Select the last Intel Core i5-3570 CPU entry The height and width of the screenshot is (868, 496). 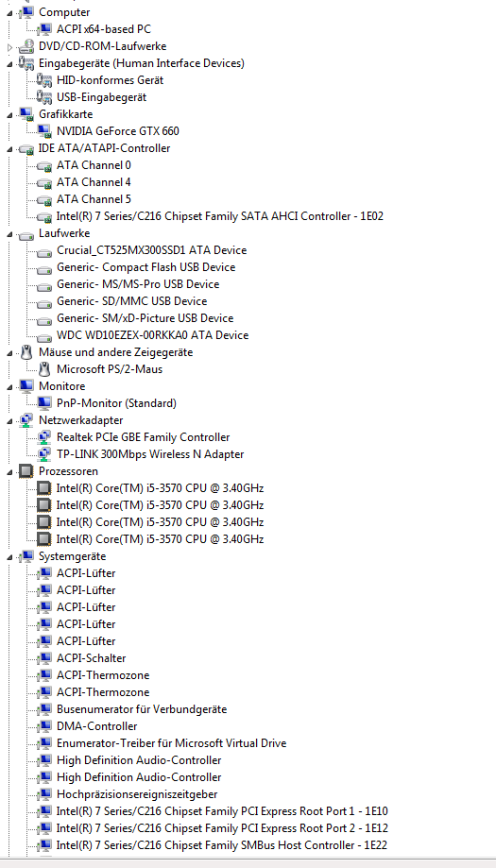pos(160,539)
